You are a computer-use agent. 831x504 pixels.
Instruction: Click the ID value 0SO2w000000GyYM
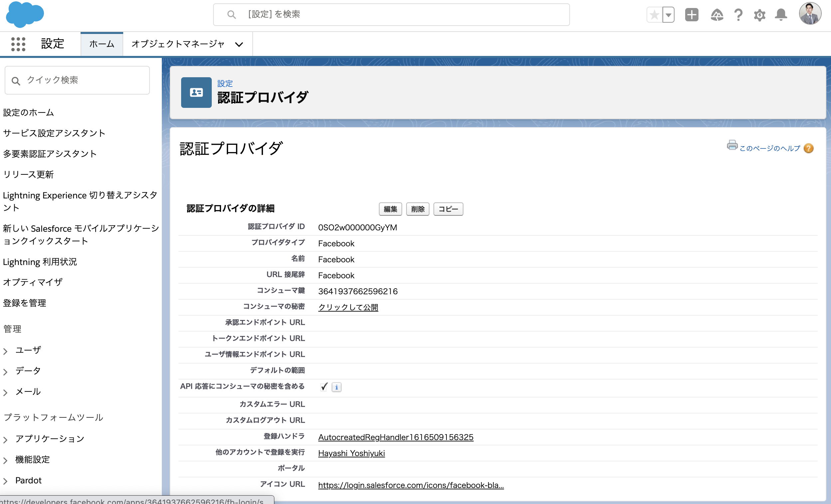[x=358, y=228]
